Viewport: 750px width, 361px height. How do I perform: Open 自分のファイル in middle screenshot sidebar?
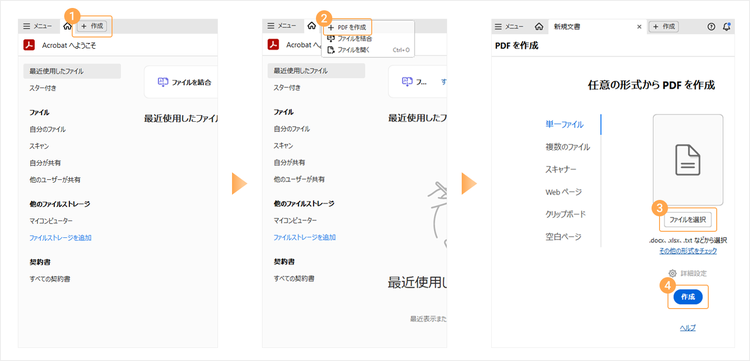[292, 129]
